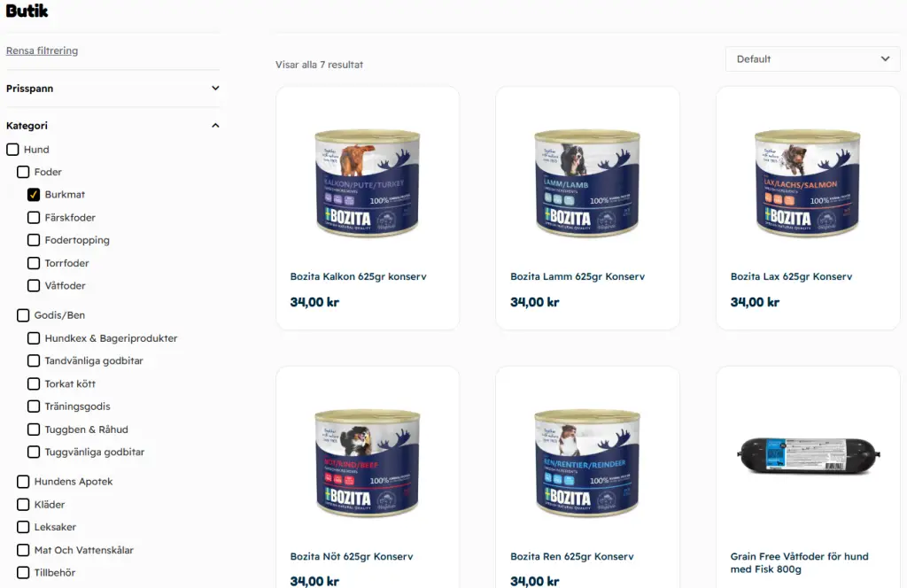Tick the Träningsgodis checkbox
This screenshot has height=588, width=907.
click(34, 406)
